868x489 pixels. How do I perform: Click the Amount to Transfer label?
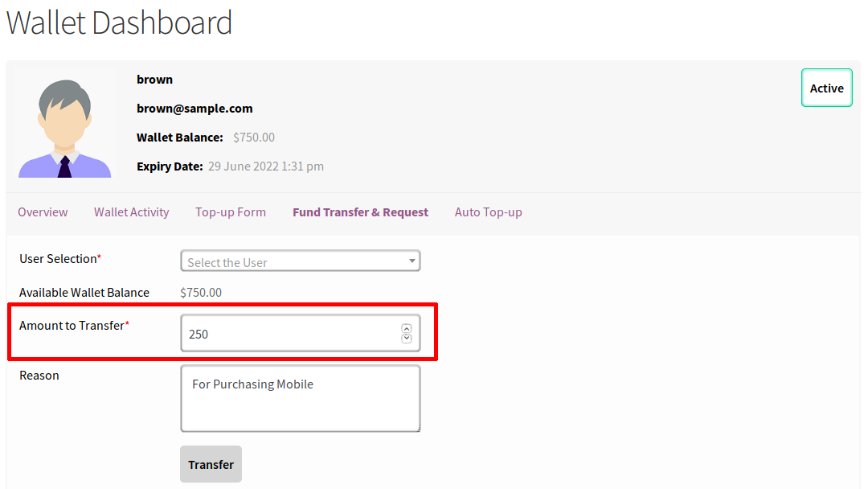pyautogui.click(x=72, y=326)
